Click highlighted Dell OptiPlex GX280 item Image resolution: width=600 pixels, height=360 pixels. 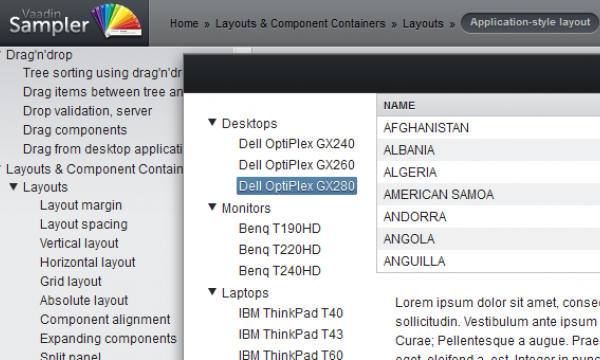pos(297,186)
